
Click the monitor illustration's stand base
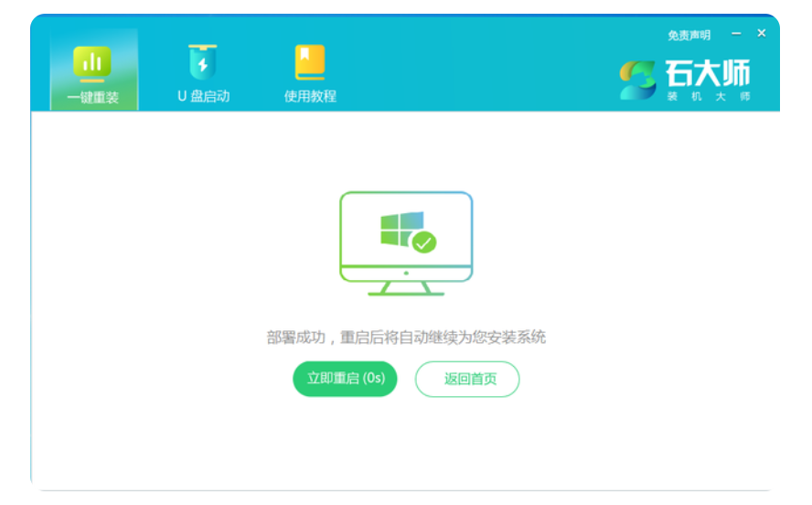(x=406, y=292)
